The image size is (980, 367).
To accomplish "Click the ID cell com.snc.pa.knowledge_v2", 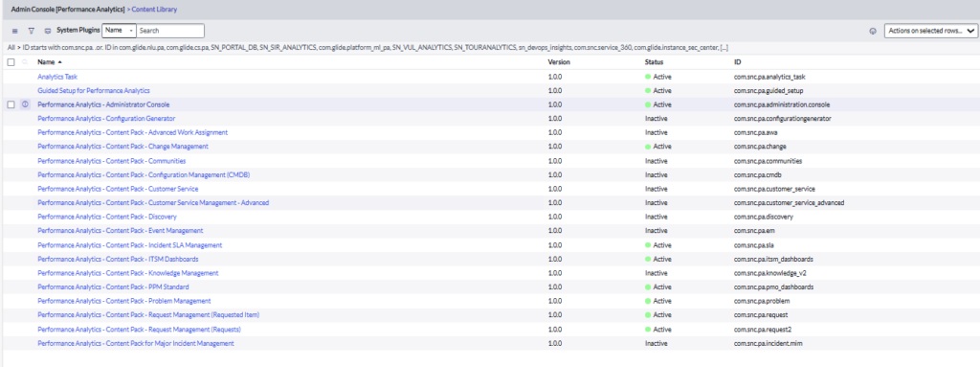I will click(x=770, y=273).
